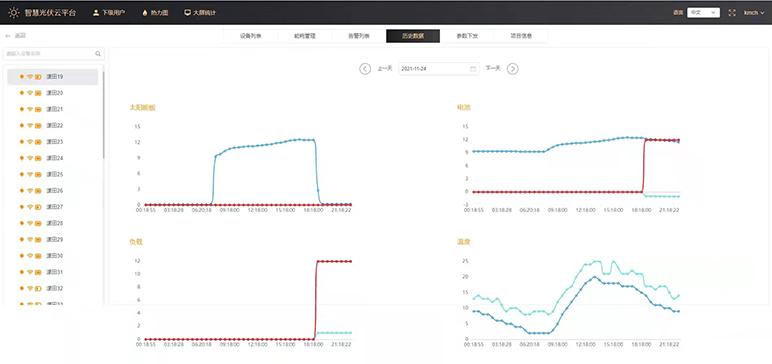Toggle the fullscreen icon in the header
Screen dimensions: 772x364
coord(732,13)
